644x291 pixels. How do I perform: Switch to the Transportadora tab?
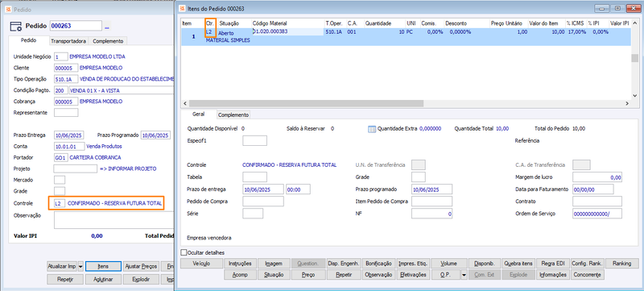68,41
